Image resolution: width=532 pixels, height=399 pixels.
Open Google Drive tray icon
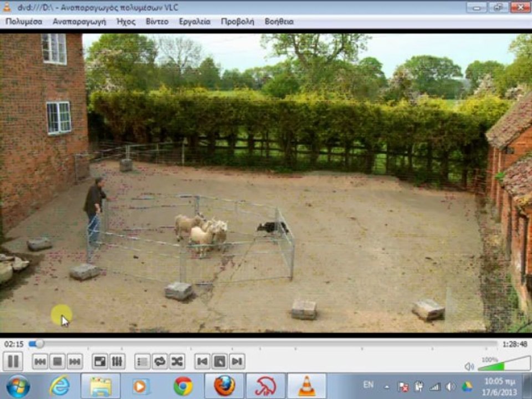[467, 387]
